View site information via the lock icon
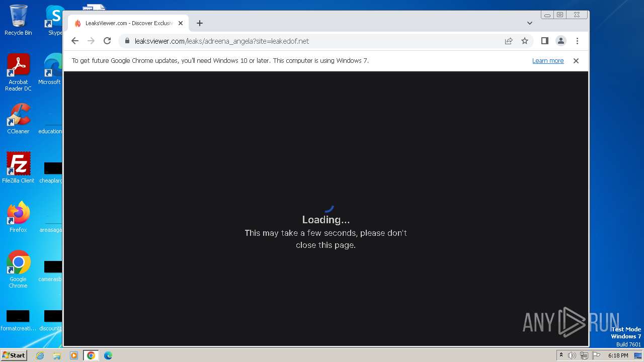 pos(127,41)
